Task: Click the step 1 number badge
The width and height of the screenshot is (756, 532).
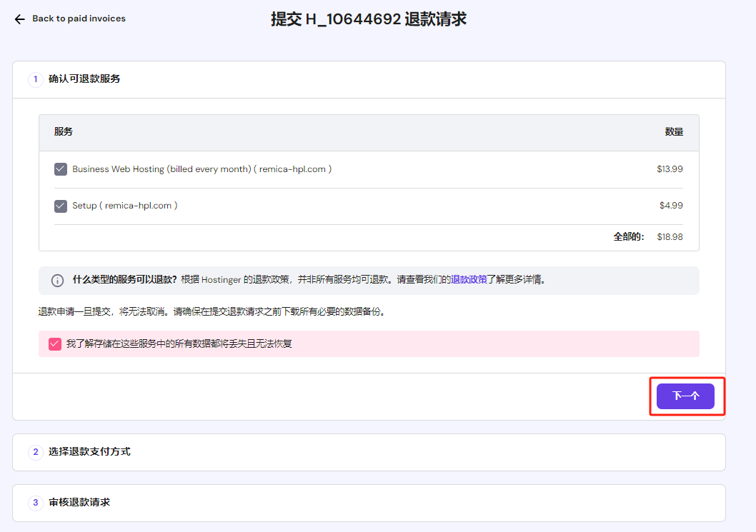Action: 36,79
